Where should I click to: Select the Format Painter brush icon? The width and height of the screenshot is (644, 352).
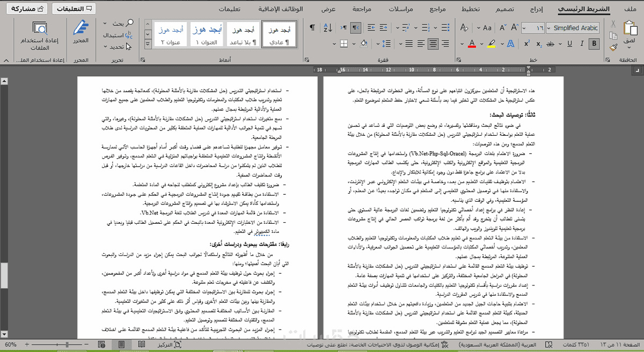613,47
